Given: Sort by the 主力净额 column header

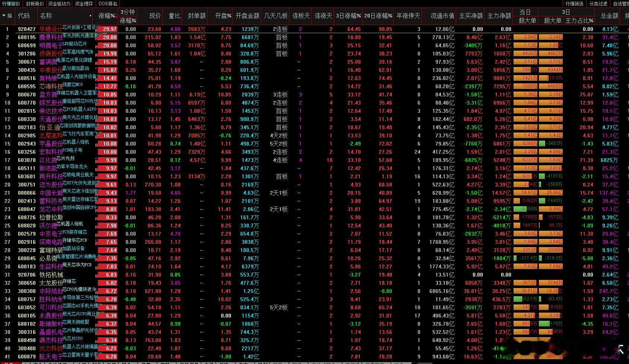Looking at the screenshot, I should [x=499, y=16].
